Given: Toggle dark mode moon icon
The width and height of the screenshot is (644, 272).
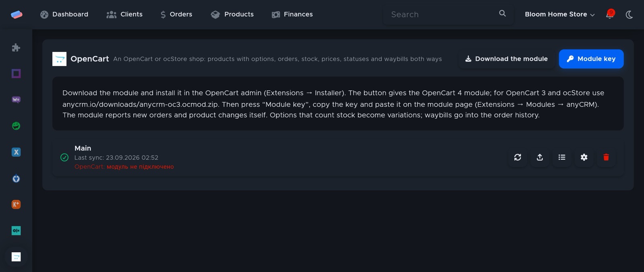Looking at the screenshot, I should click(x=629, y=15).
